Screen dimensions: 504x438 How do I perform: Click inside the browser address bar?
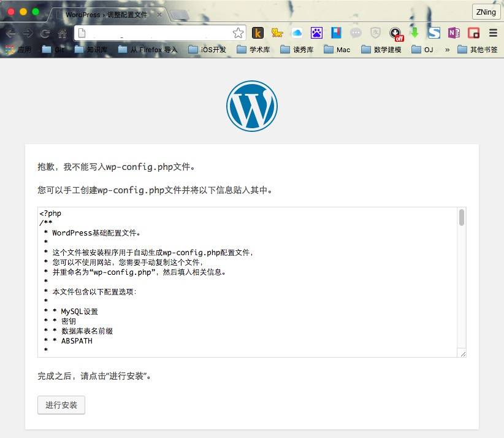[159, 33]
